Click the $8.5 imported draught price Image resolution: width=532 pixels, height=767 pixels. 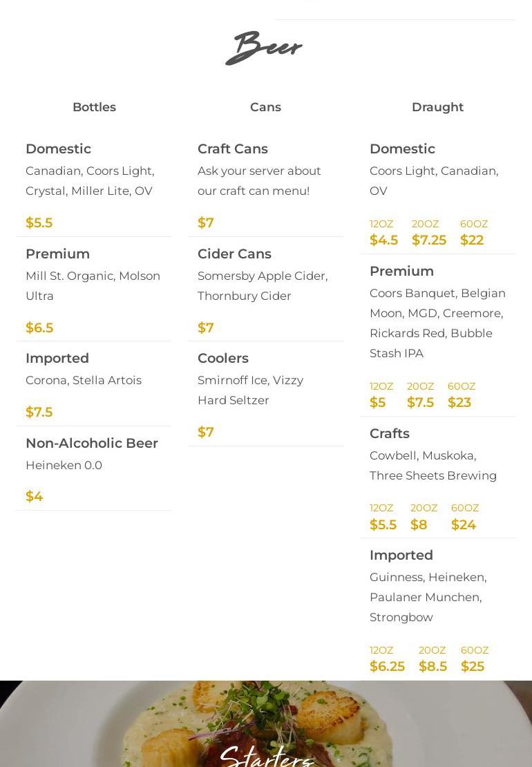tap(433, 666)
